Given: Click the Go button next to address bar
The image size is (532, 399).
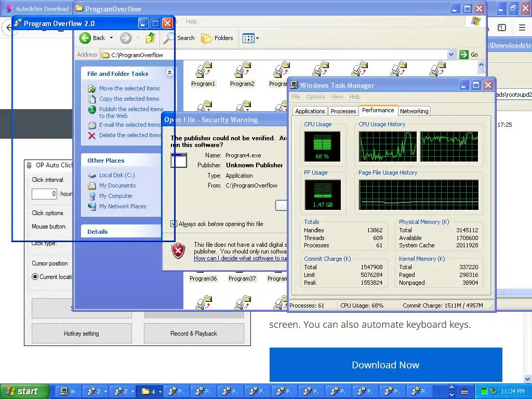Looking at the screenshot, I should (x=469, y=54).
